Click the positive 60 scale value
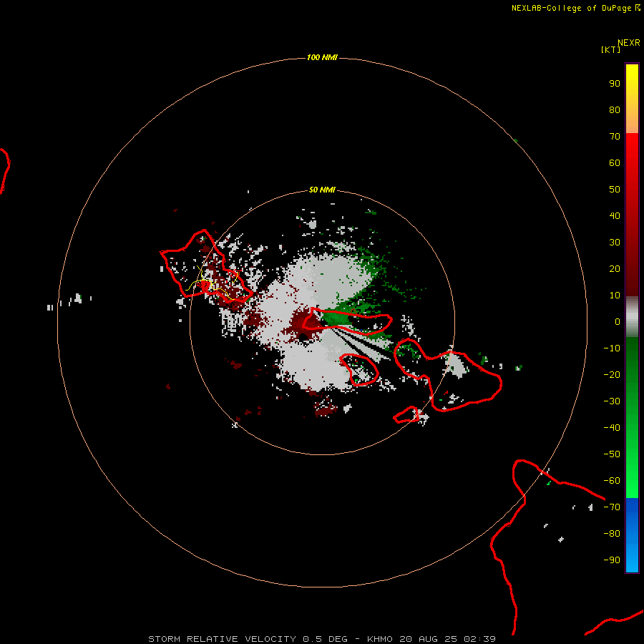Image resolution: width=644 pixels, height=644 pixels. (x=615, y=163)
